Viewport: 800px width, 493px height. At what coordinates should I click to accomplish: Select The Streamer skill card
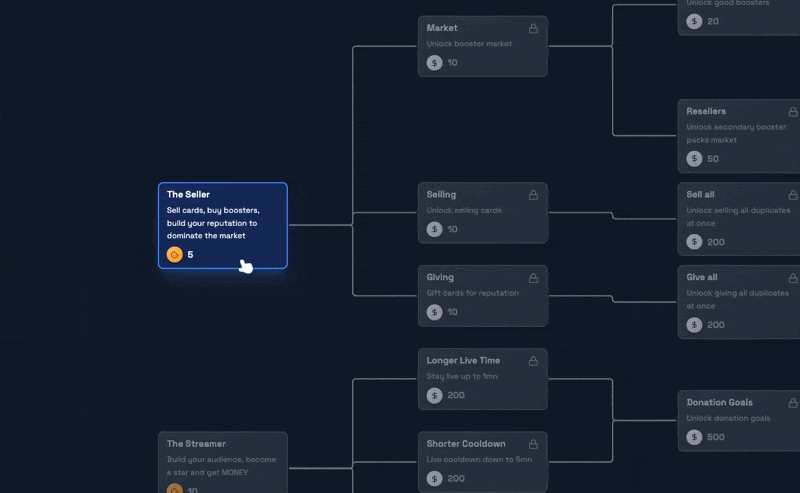(222, 460)
